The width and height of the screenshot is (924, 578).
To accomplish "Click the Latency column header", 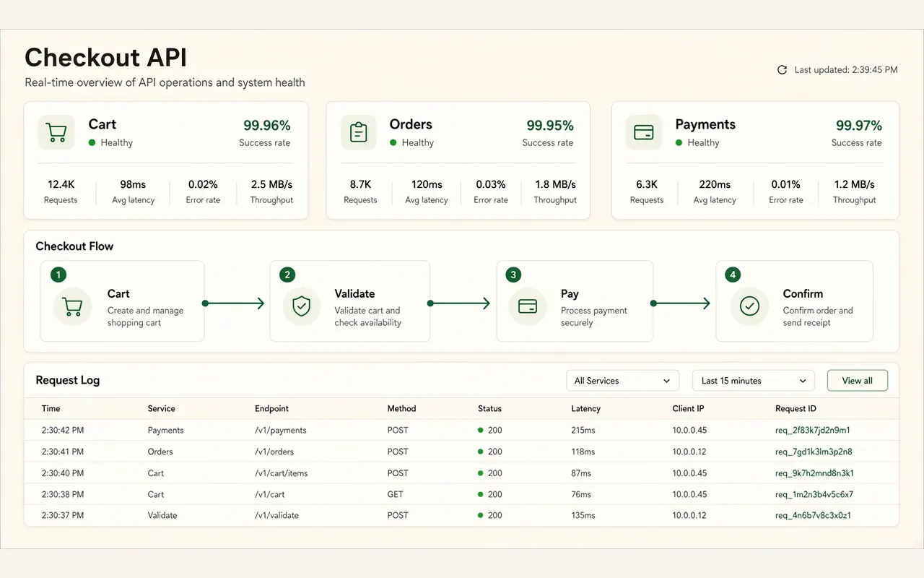I will (x=585, y=408).
